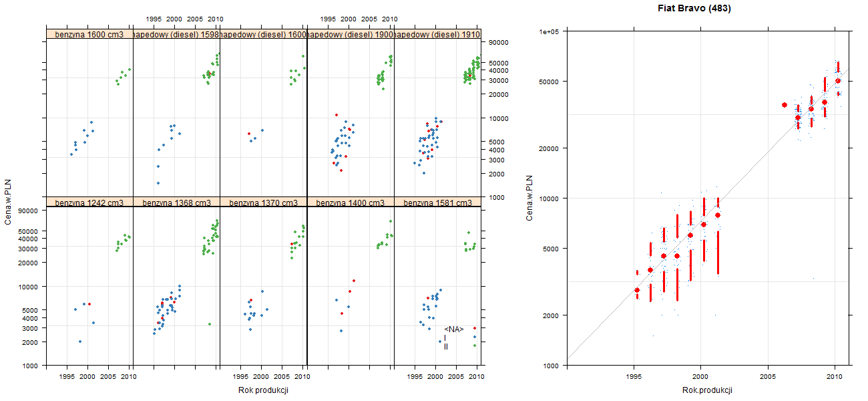The height and width of the screenshot is (401, 868).
Task: Click the isolated red 2006 point in Fiat Bravo plot
Action: (784, 105)
